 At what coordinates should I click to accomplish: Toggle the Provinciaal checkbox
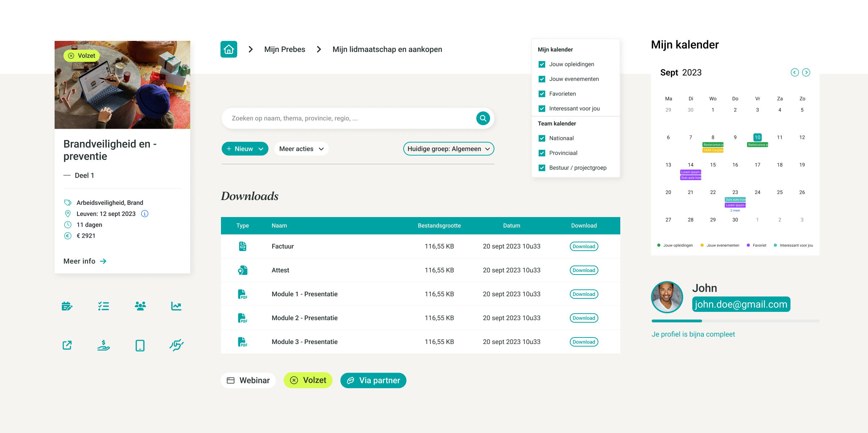542,153
